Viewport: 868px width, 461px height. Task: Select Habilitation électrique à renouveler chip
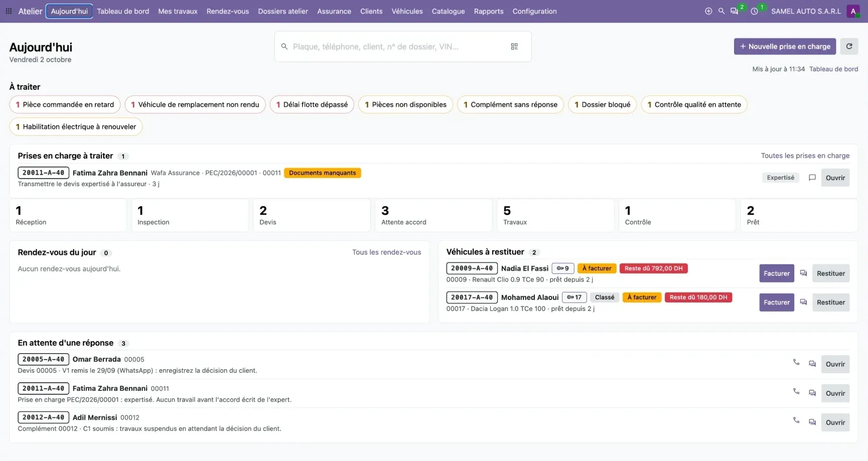(x=76, y=126)
